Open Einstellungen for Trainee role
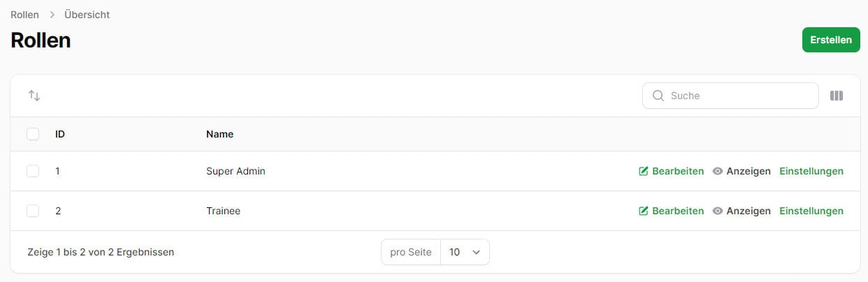868x282 pixels. [x=811, y=211]
